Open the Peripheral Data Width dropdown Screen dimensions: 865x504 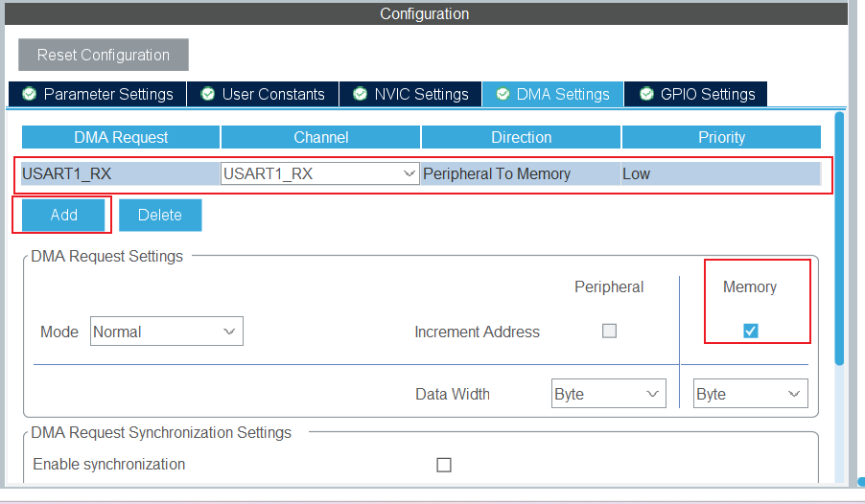pos(609,394)
